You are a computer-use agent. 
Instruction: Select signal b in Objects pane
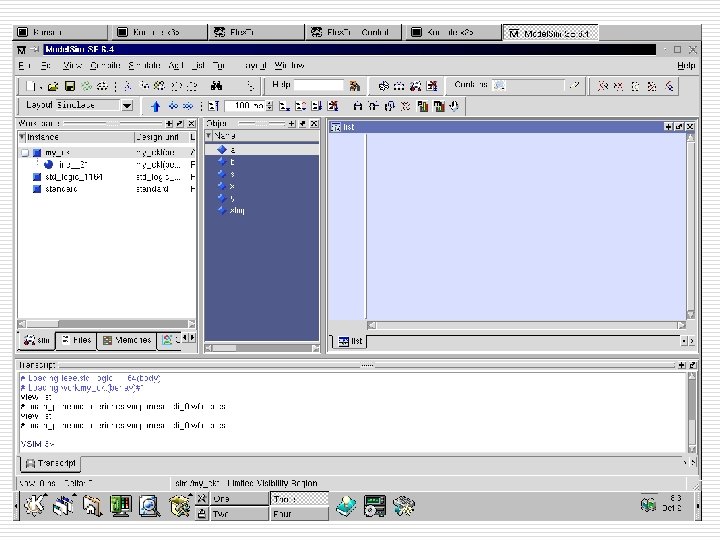(x=262, y=162)
